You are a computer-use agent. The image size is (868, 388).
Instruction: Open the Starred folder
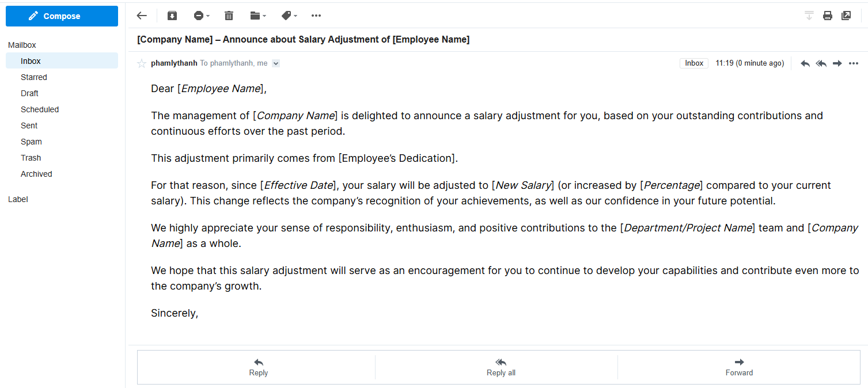click(x=34, y=77)
